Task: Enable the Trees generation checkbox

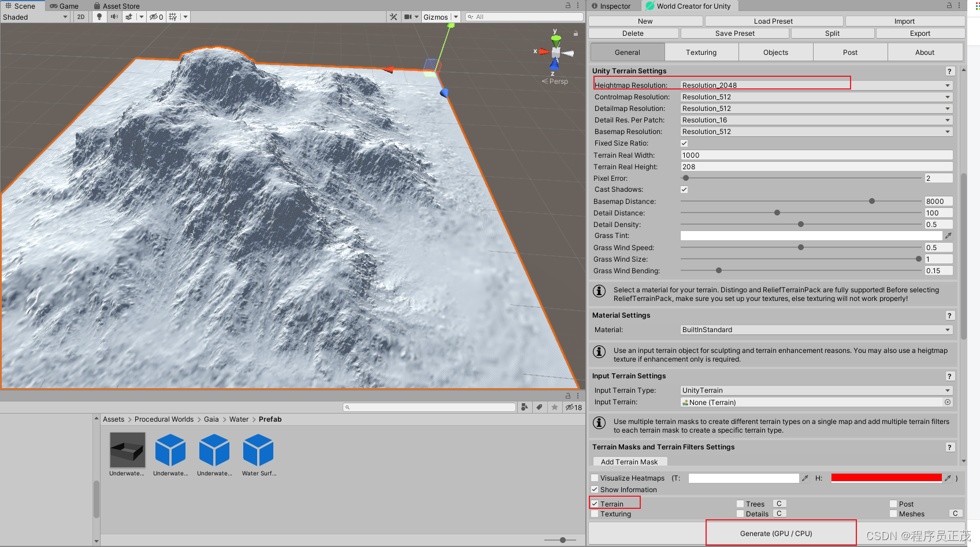Action: point(740,503)
